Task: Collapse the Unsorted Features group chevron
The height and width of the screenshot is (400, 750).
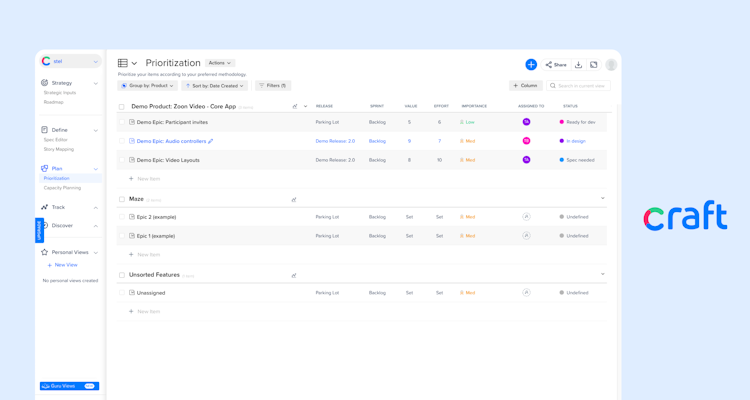Action: tap(603, 274)
